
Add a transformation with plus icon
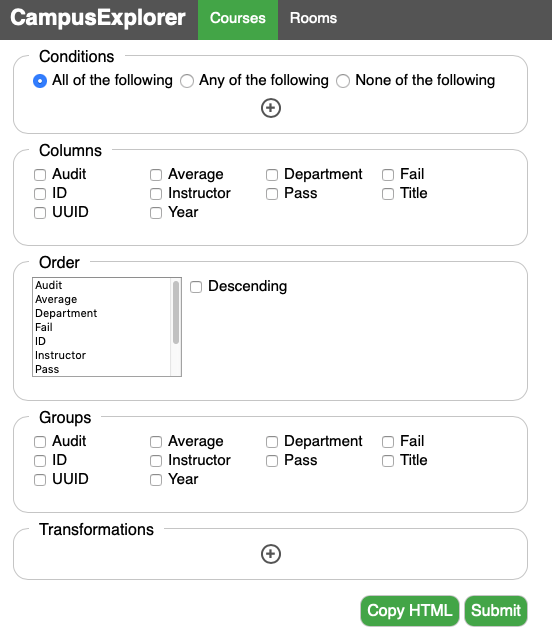pyautogui.click(x=271, y=554)
